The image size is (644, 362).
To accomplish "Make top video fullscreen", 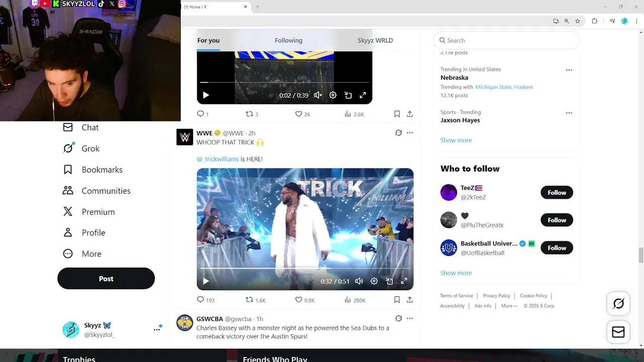I will 363,95.
